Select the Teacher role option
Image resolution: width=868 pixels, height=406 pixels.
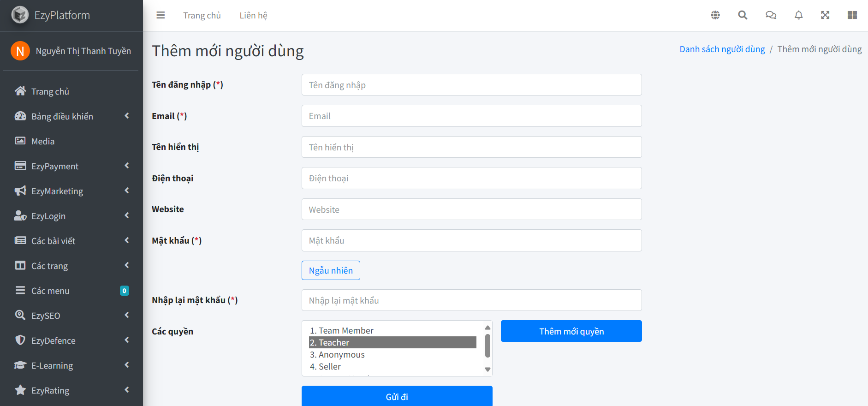click(392, 342)
